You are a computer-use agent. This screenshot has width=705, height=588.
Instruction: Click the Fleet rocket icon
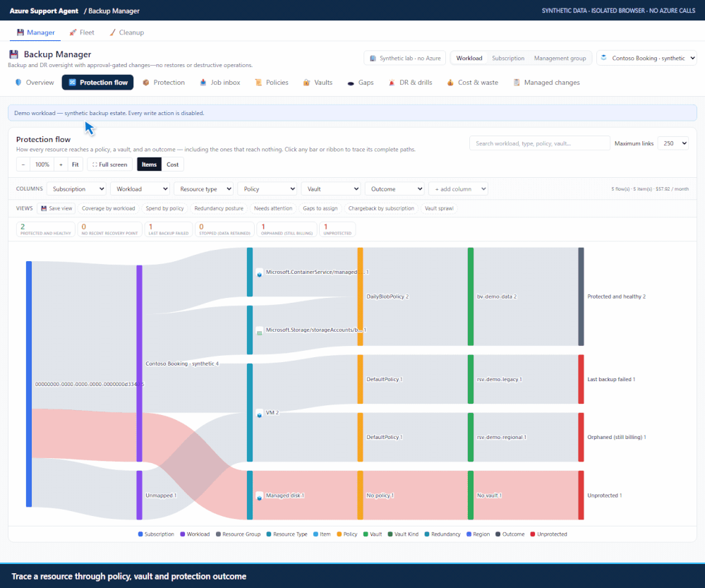pos(73,32)
